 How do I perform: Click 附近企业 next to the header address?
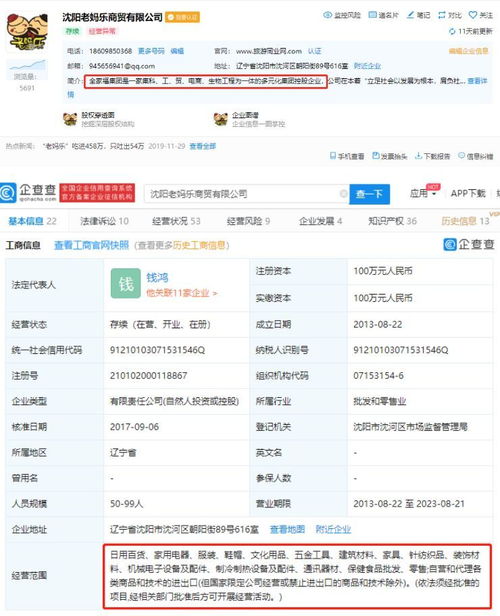click(367, 66)
